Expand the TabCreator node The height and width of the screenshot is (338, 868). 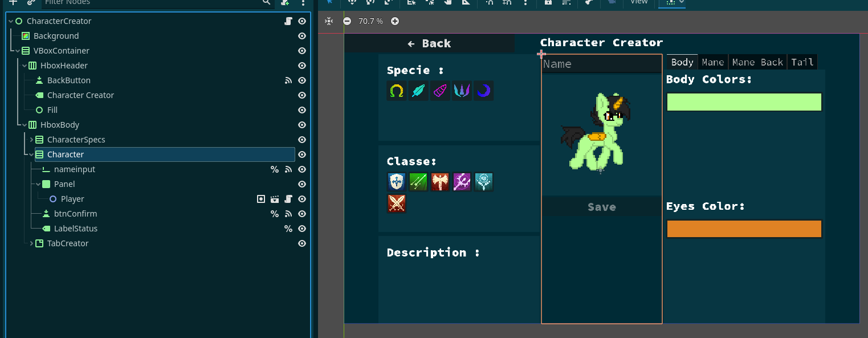tap(31, 243)
